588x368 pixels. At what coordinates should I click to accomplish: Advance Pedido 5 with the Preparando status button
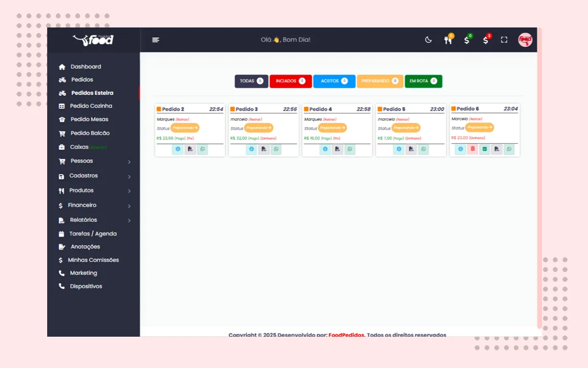tap(406, 128)
